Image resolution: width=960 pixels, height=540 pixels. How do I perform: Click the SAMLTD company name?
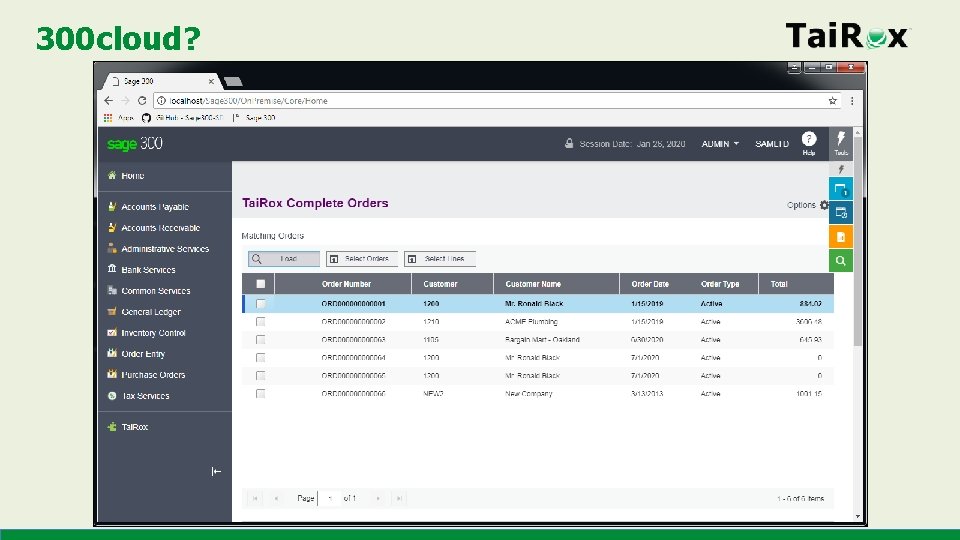coord(772,144)
